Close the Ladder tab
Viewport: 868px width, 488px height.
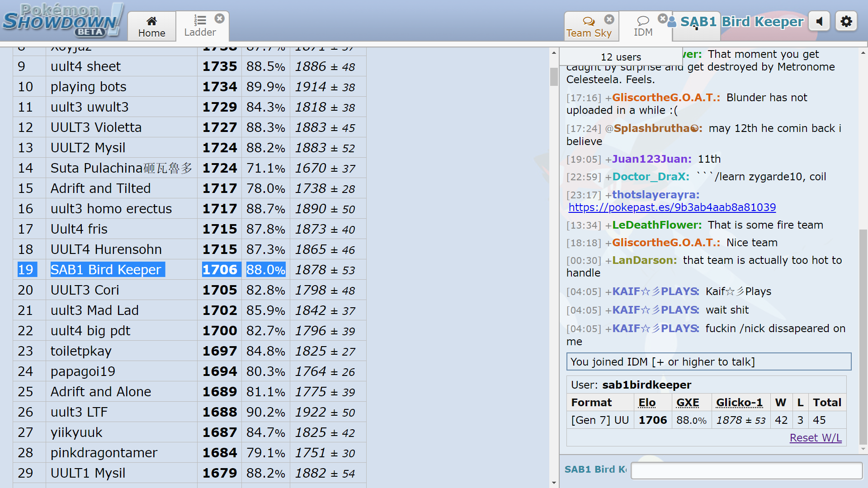220,19
